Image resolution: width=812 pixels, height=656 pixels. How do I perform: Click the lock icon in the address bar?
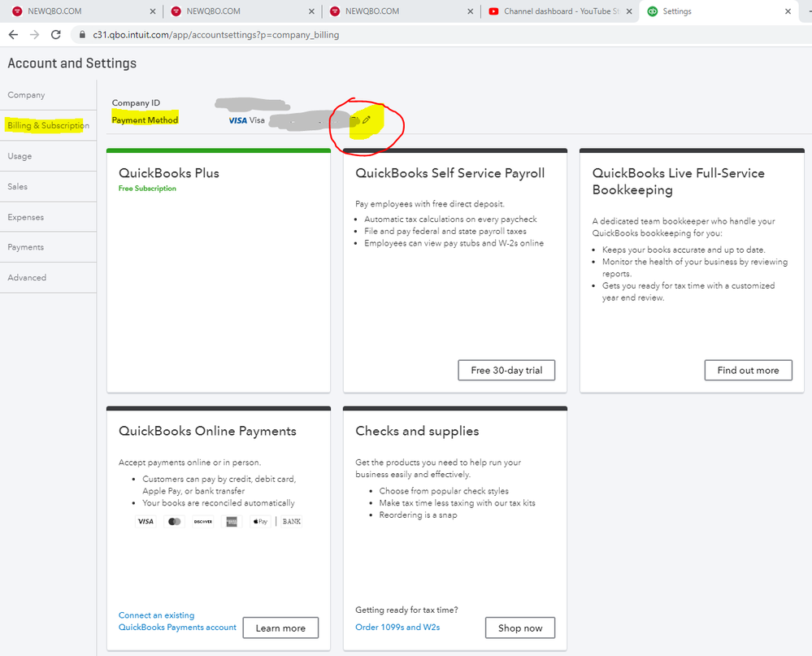click(x=82, y=35)
